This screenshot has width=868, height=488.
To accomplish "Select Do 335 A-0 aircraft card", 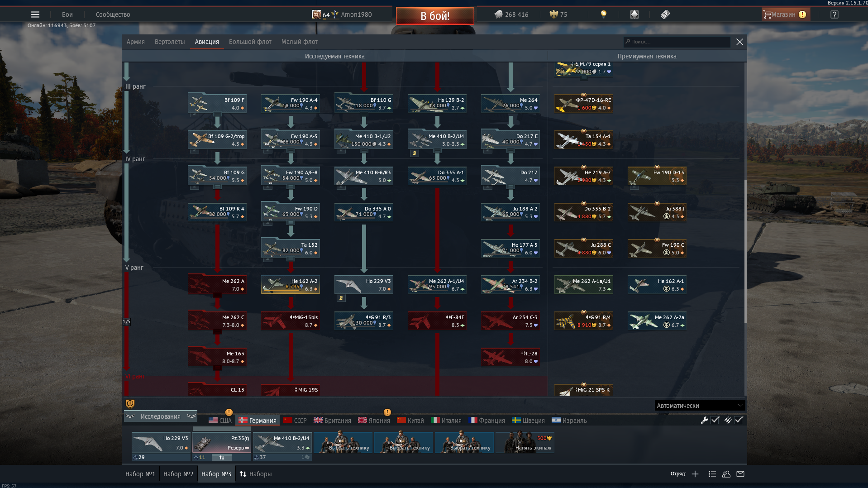I will click(364, 212).
